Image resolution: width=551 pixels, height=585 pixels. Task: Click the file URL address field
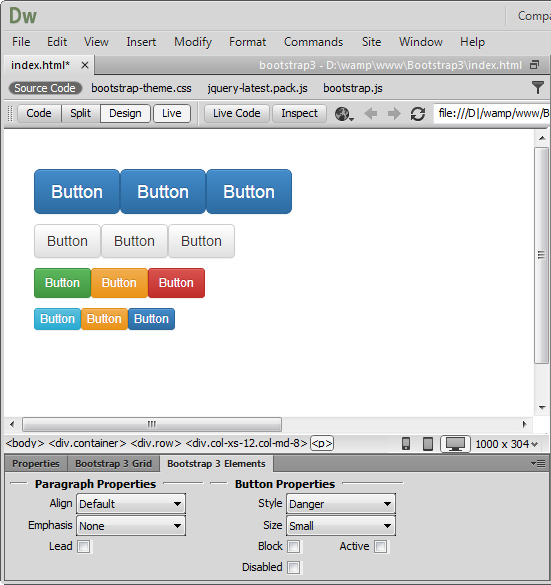coord(492,113)
